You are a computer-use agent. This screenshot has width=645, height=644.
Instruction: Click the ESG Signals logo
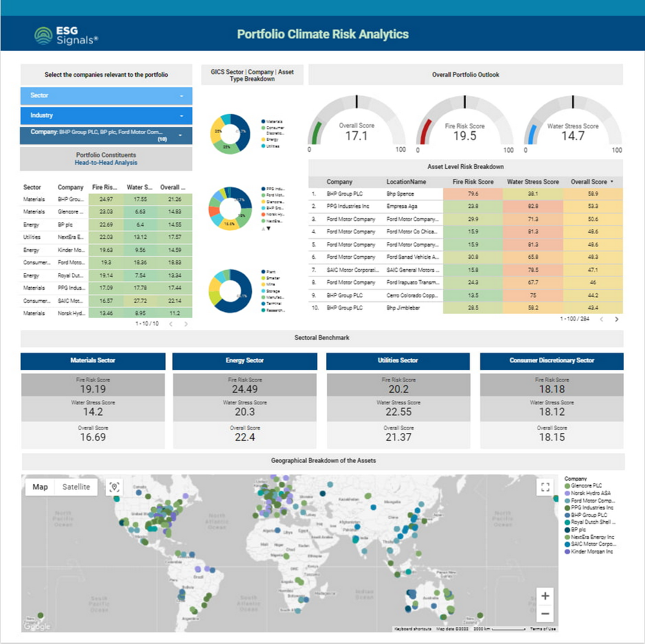pos(66,35)
